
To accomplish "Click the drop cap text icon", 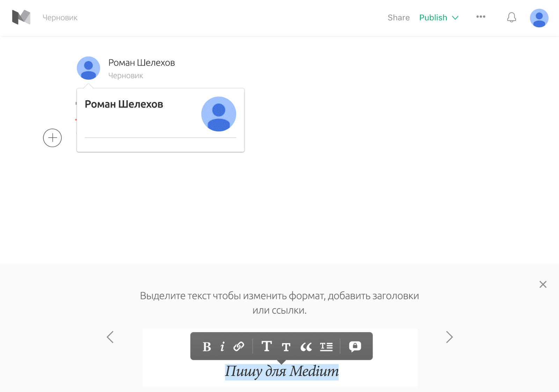I will (326, 347).
